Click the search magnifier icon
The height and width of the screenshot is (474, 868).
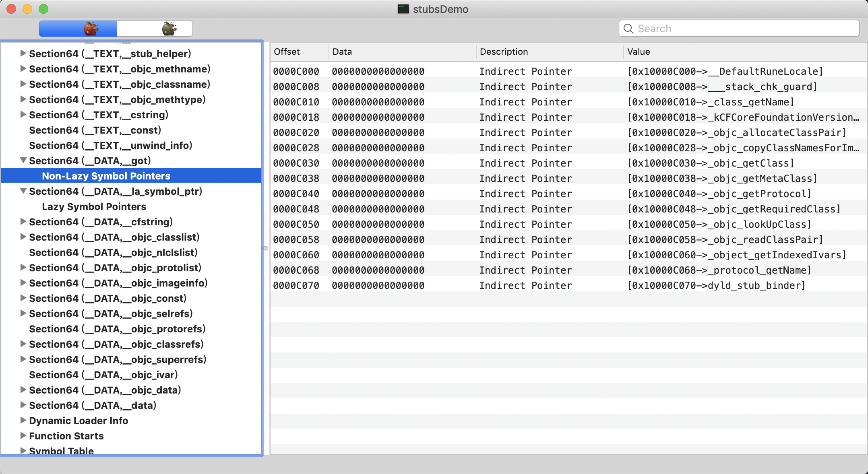[x=628, y=29]
